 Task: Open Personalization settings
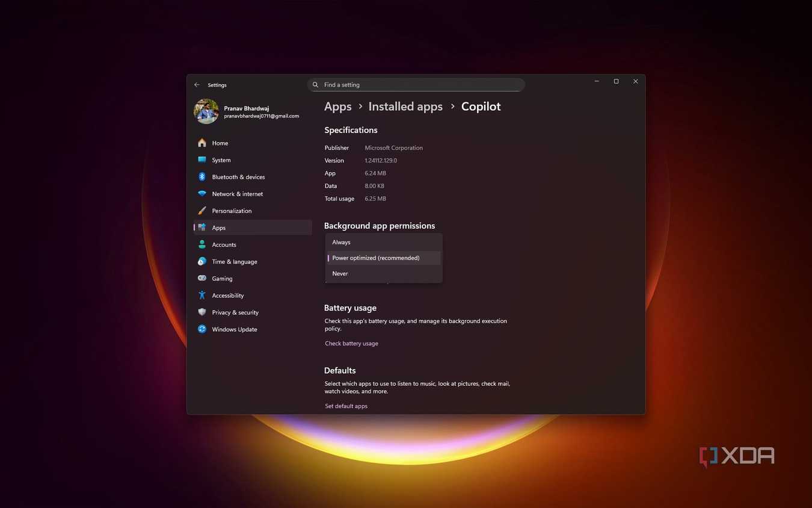pos(253,211)
